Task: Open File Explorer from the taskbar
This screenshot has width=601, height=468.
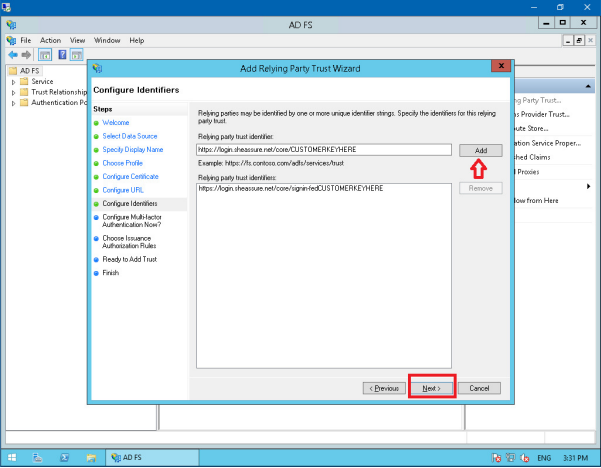Action: click(90, 457)
